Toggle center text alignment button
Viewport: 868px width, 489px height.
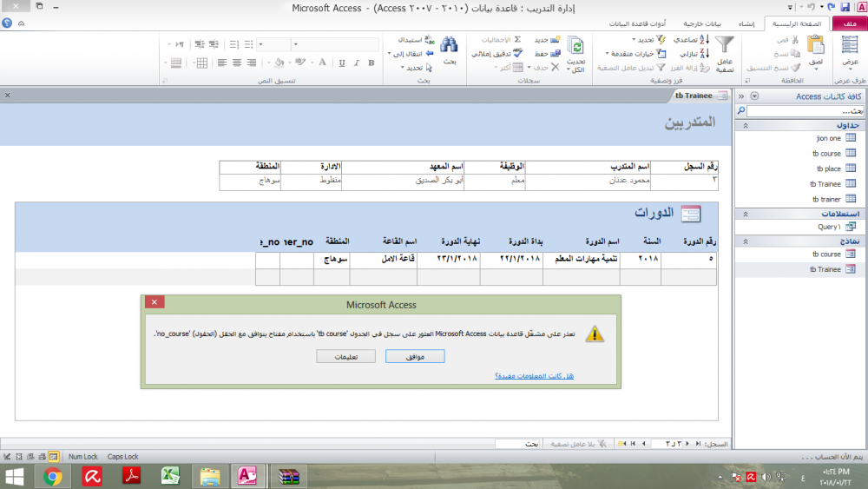click(x=237, y=63)
